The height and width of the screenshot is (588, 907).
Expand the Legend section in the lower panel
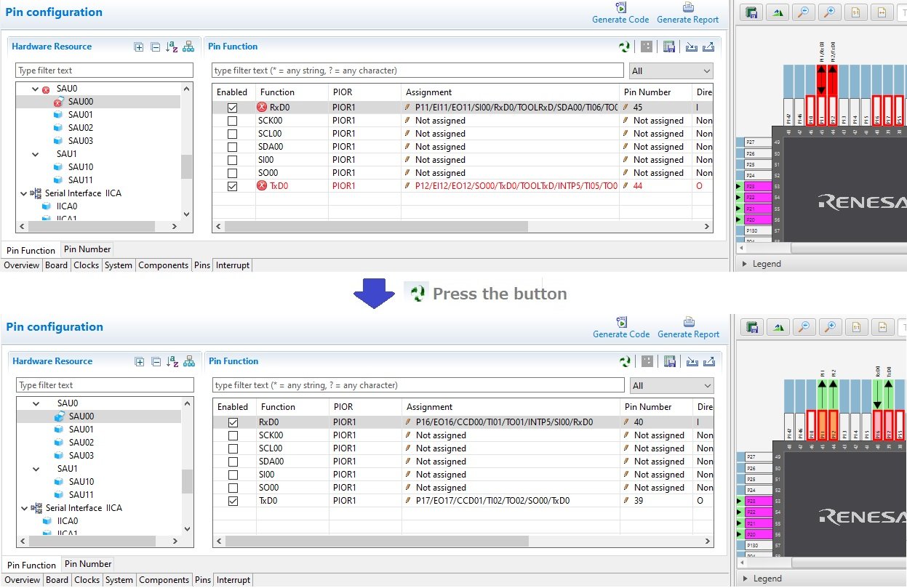(x=745, y=579)
